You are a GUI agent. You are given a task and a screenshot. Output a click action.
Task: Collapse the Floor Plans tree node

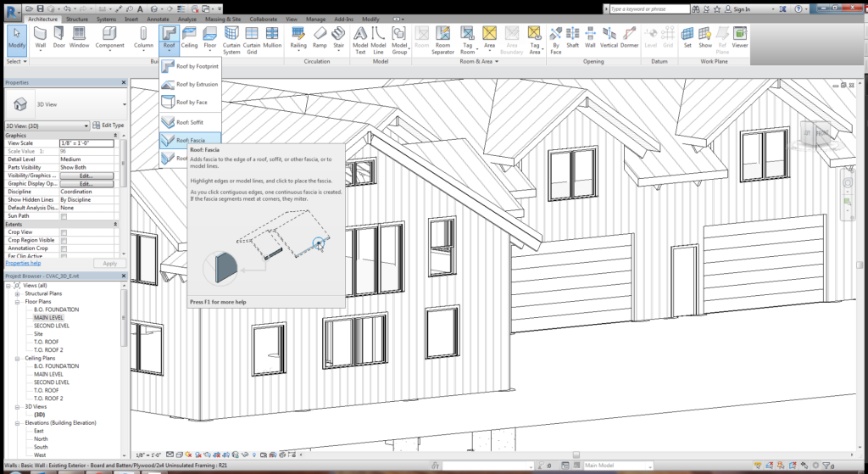(18, 302)
